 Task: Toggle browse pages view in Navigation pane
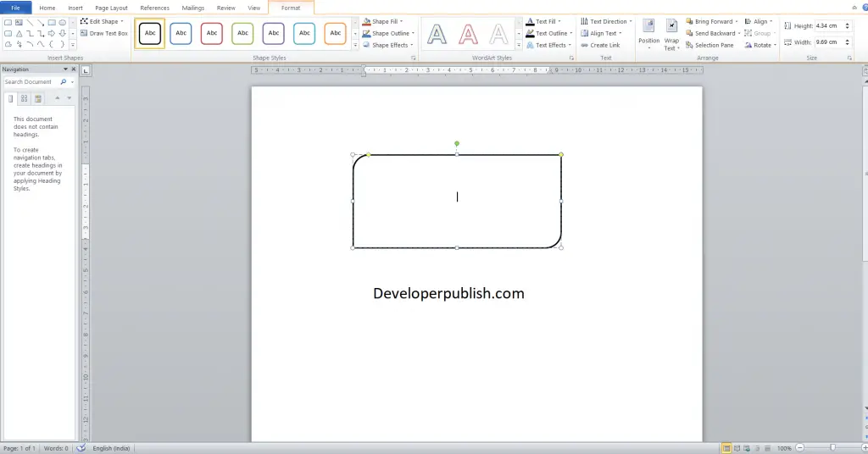point(25,98)
